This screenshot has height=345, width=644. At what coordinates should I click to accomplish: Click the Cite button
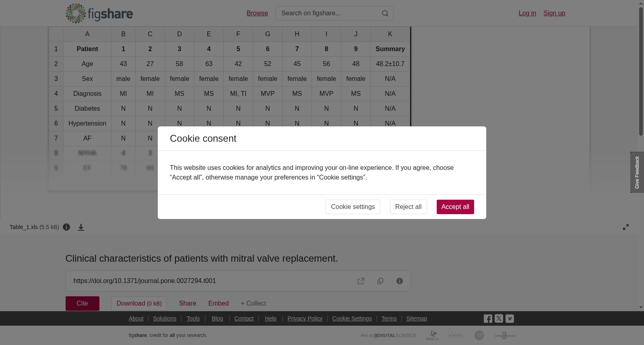83,304
